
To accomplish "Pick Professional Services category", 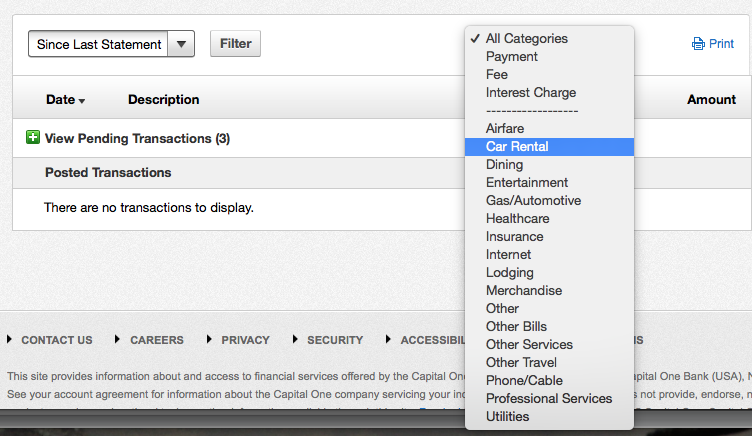I will coord(549,399).
